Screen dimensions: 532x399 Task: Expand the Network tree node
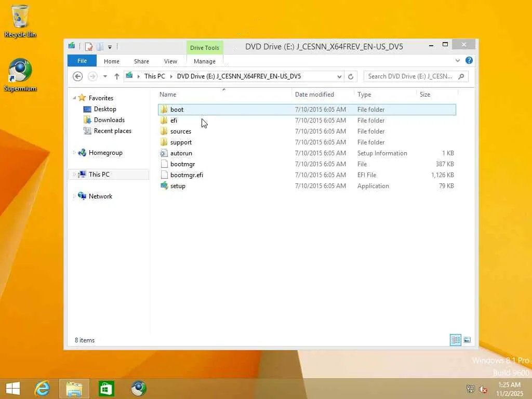[74, 196]
